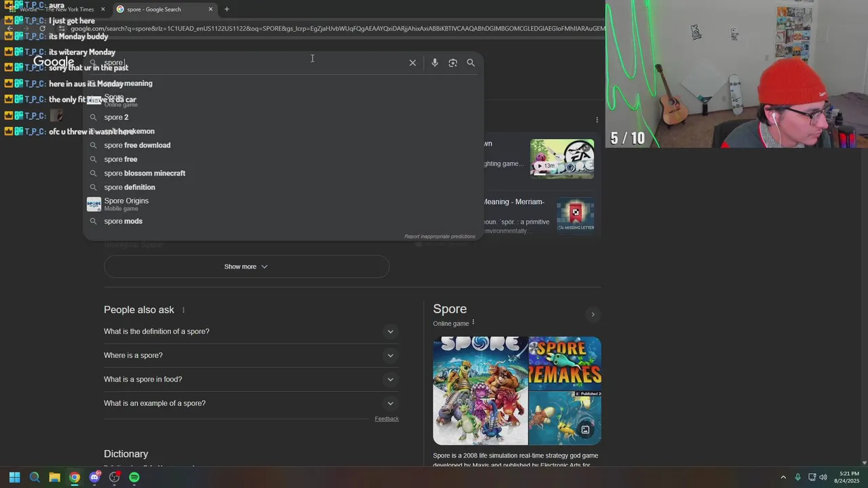Open People also ask options menu

pos(183,310)
